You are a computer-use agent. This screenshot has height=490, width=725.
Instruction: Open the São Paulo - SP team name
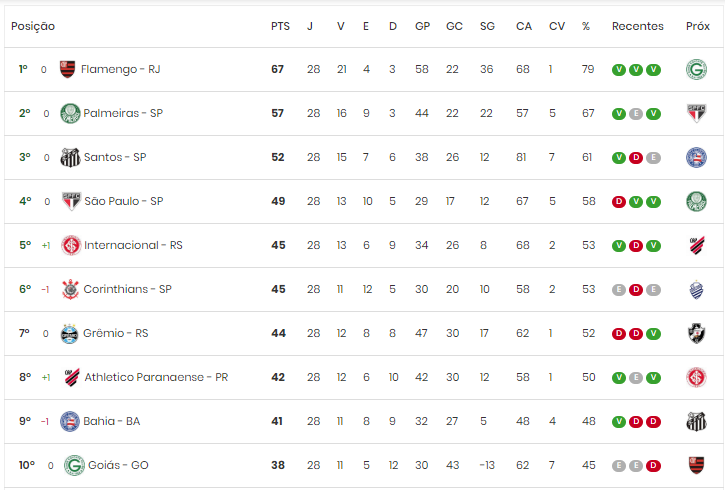pyautogui.click(x=123, y=202)
